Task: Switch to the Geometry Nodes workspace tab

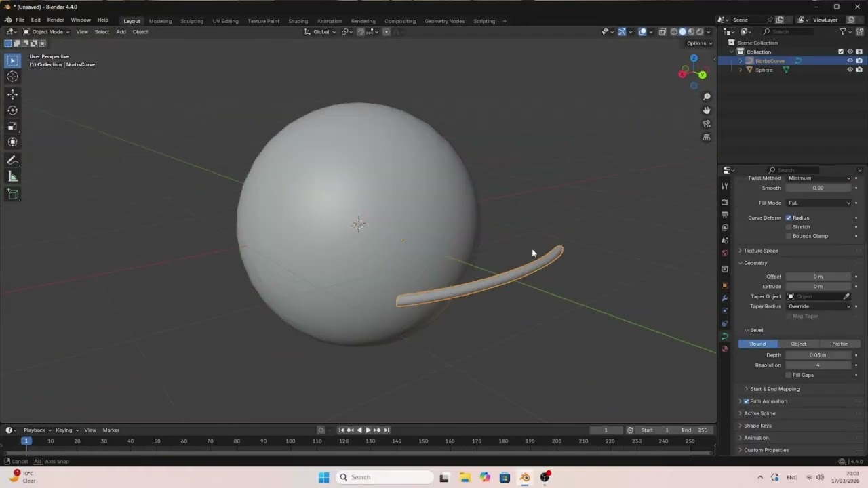Action: 444,21
